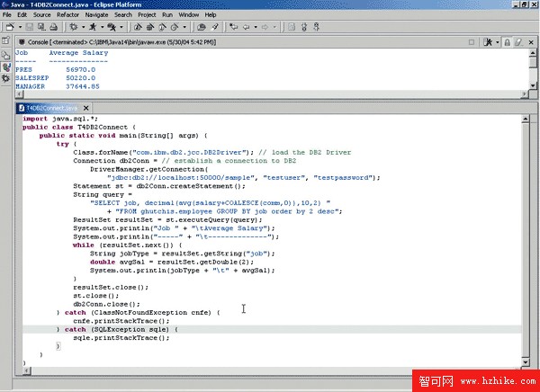Click the Go to Previous Problem icon
This screenshot has width=540, height=392.
(x=317, y=27)
